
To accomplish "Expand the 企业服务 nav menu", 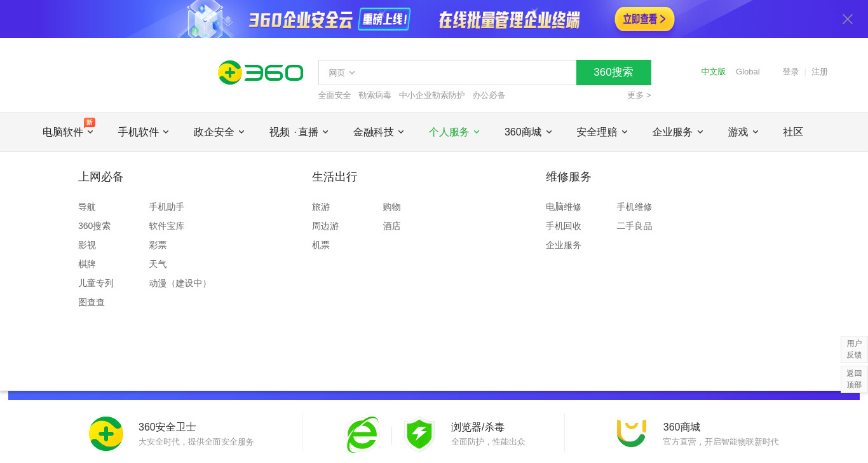I will click(x=677, y=132).
